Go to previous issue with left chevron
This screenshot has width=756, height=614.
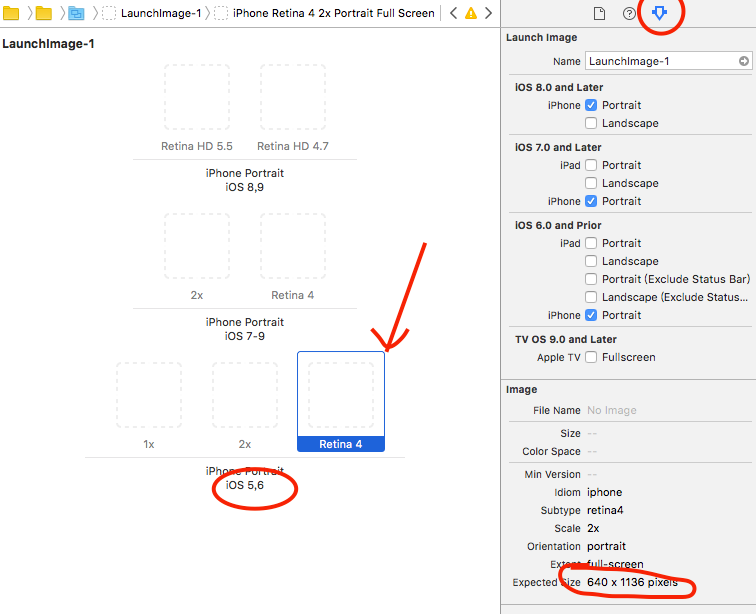click(x=453, y=13)
